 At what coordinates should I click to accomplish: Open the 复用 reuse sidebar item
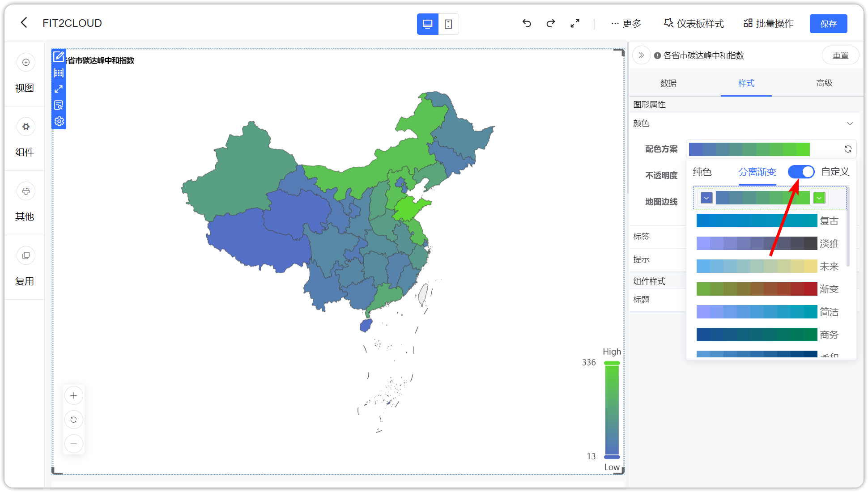click(25, 267)
